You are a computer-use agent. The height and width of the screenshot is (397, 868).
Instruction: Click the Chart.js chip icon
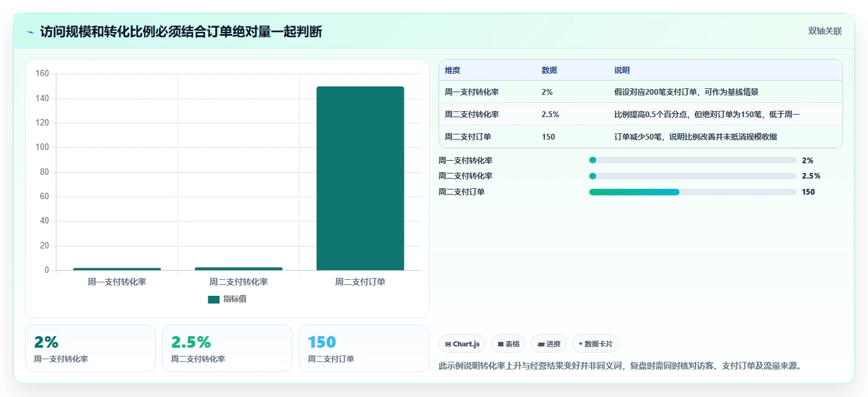447,344
